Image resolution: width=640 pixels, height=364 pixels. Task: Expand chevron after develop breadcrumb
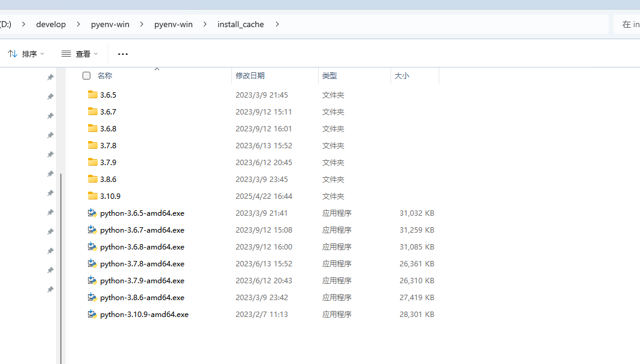pos(78,24)
